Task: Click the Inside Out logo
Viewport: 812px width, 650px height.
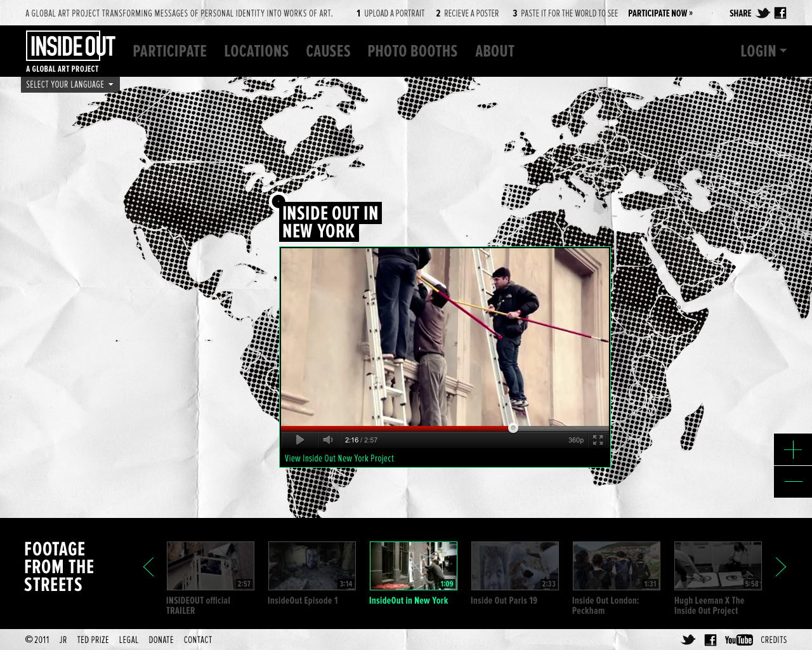Action: (71, 51)
